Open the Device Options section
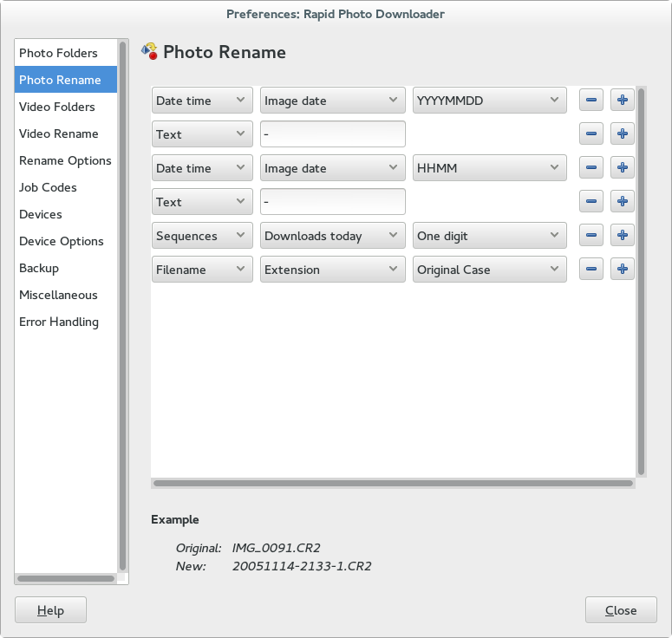Screen dimensions: 672x638 [x=66, y=241]
